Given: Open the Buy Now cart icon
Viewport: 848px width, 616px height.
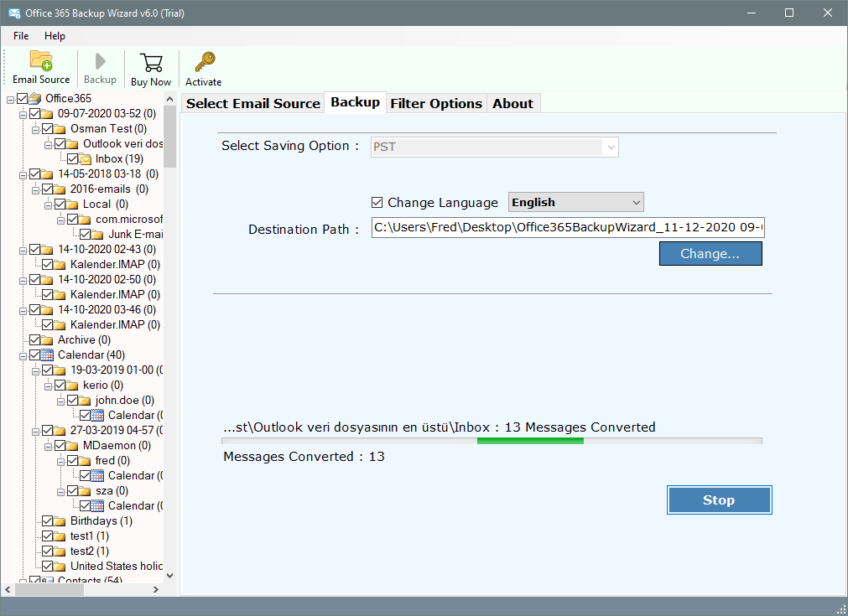Looking at the screenshot, I should coord(151,63).
